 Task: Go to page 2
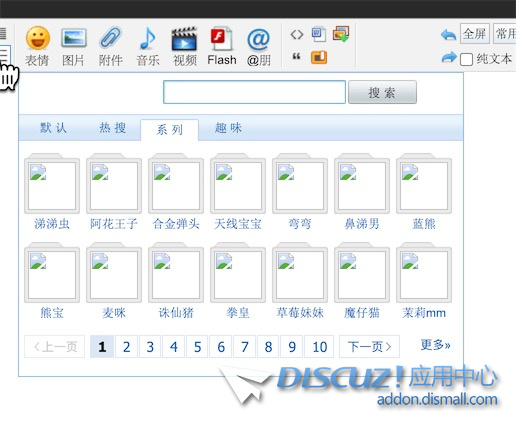(126, 347)
